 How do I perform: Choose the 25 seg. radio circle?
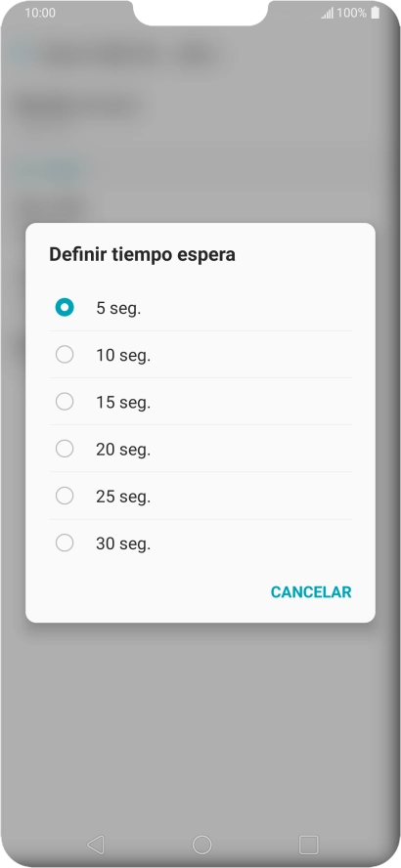coord(65,496)
